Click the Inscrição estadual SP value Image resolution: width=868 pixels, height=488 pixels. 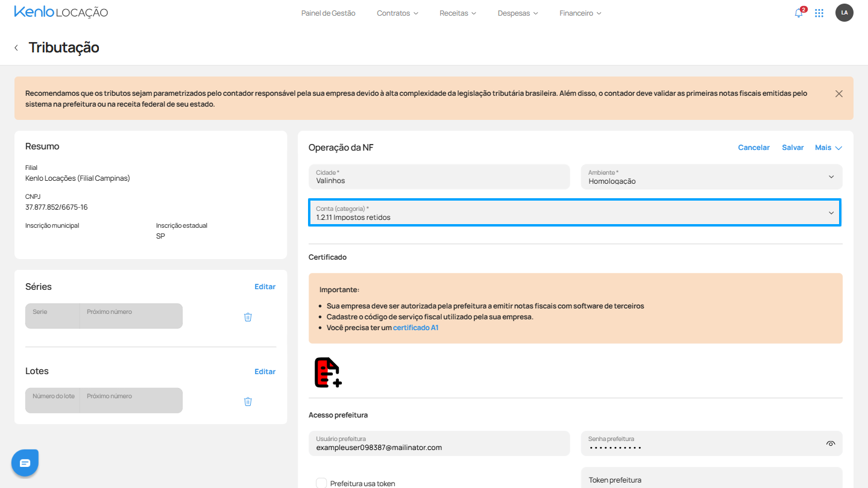(160, 236)
